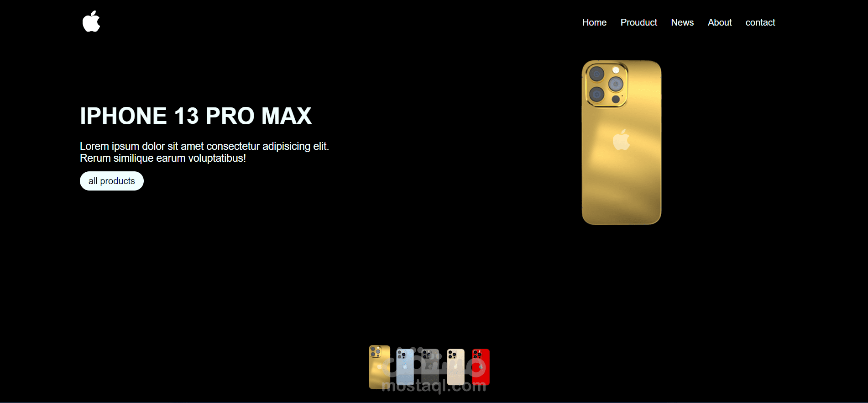Open the News navigation link
Viewport: 868px width, 403px height.
point(682,22)
